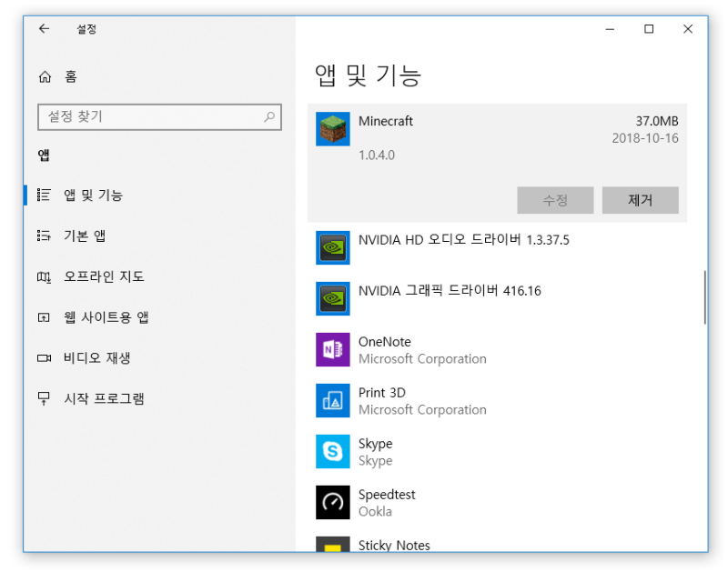Click the 37.0MB size value
Screen dimensions: 728x572
[657, 121]
